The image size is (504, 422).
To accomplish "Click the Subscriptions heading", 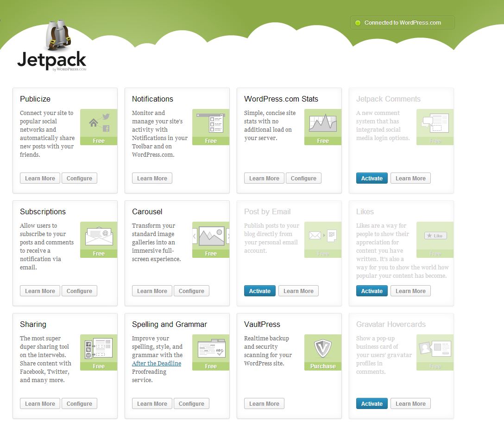I will [43, 212].
